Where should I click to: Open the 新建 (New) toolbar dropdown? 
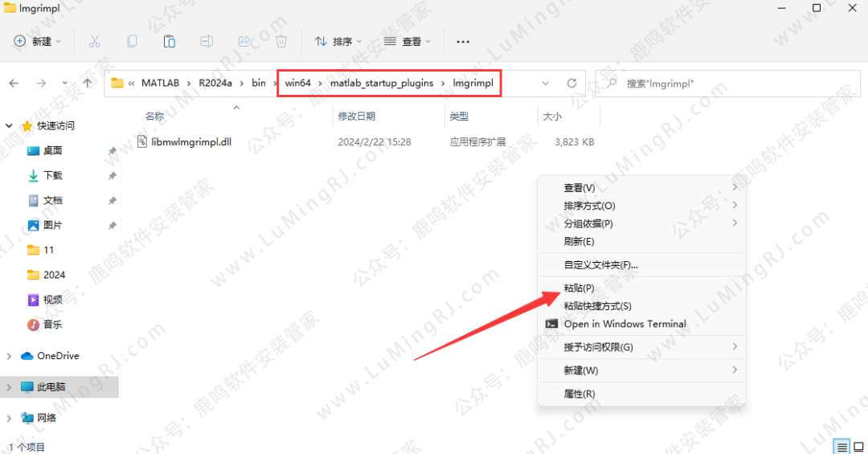pos(38,42)
